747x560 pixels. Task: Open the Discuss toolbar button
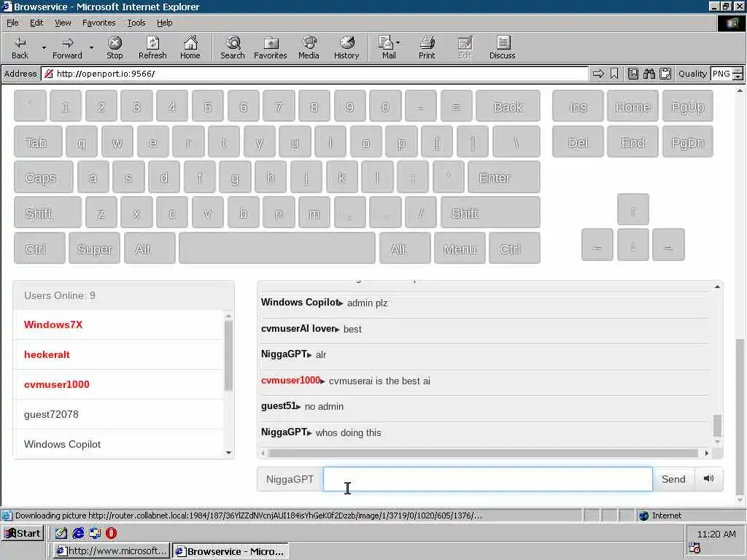click(x=503, y=47)
